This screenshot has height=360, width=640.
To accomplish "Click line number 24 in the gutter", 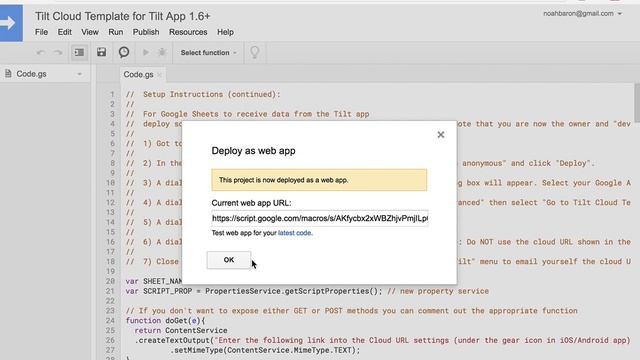I will [x=111, y=320].
